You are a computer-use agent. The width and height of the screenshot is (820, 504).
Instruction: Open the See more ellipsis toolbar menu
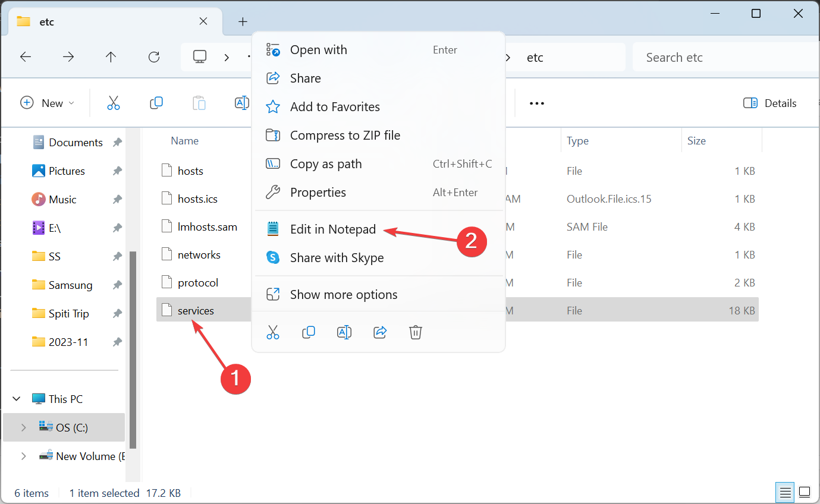[537, 103]
